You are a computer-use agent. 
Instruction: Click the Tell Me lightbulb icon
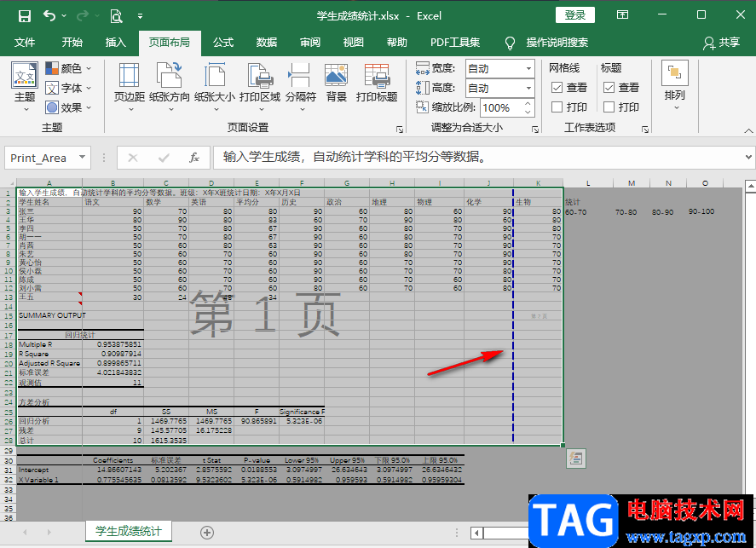coord(510,43)
